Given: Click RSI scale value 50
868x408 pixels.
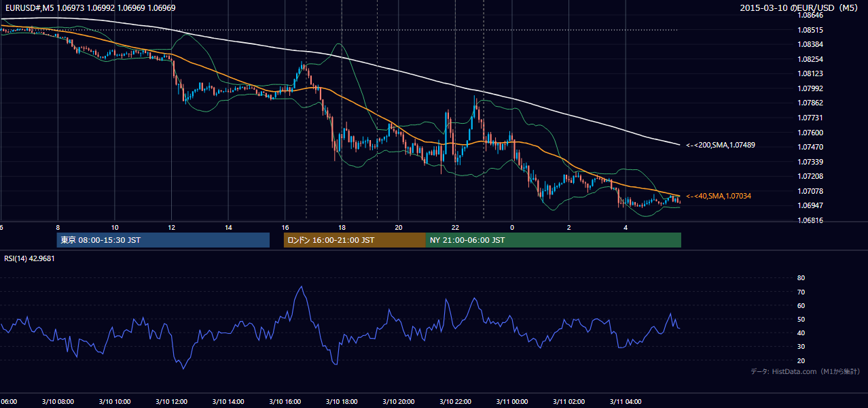Looking at the screenshot, I should pyautogui.click(x=801, y=319).
